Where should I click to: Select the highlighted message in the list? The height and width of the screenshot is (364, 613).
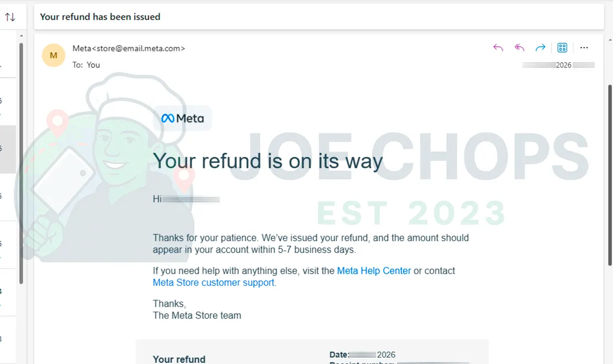click(8, 149)
